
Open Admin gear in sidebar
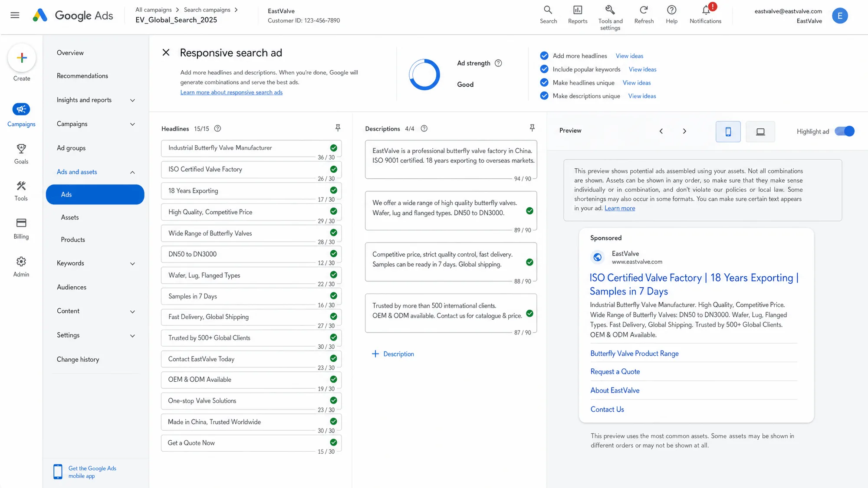tap(21, 262)
